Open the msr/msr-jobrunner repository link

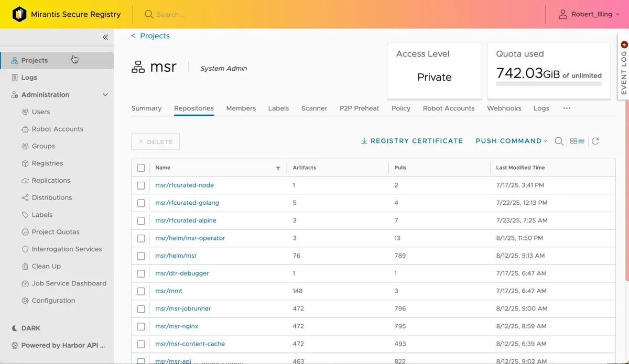coord(183,309)
